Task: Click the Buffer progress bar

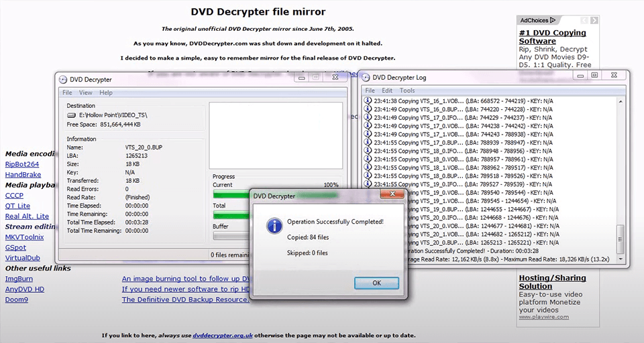Action: point(231,236)
